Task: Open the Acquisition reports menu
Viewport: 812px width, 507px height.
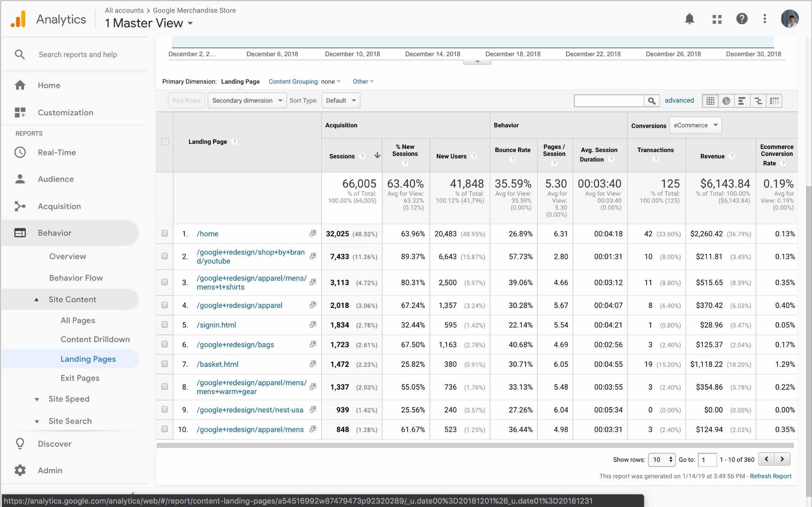Action: pyautogui.click(x=59, y=206)
